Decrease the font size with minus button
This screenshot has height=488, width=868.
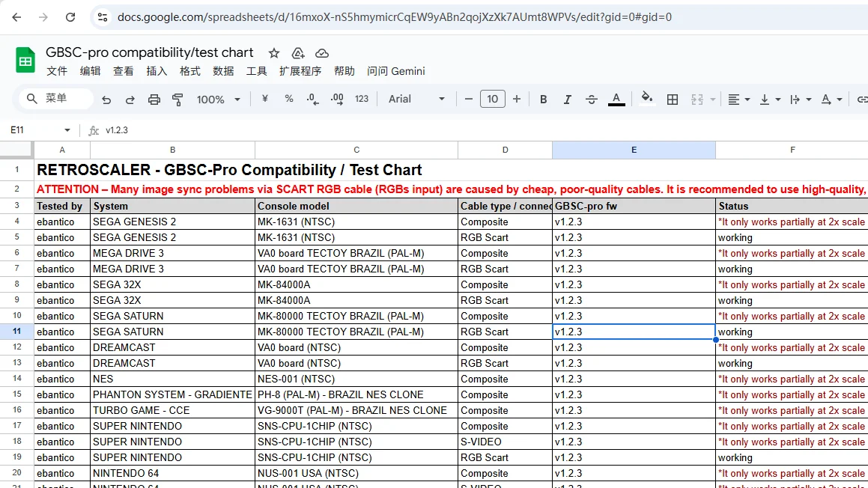coord(468,99)
